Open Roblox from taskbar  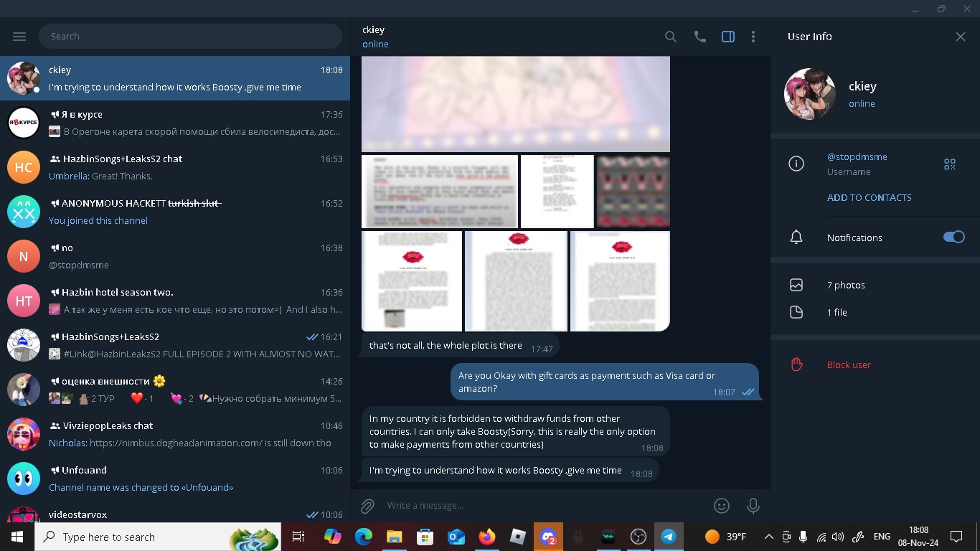tap(518, 537)
